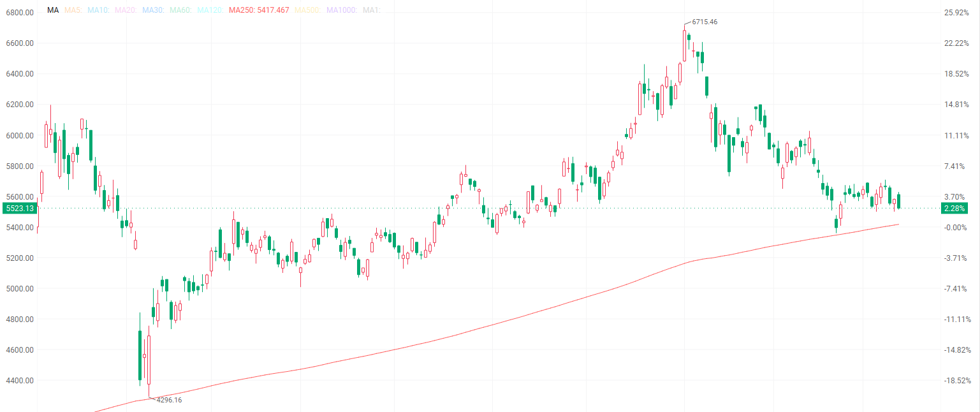Click the black MA indicator label
This screenshot has width=980, height=412.
point(53,10)
